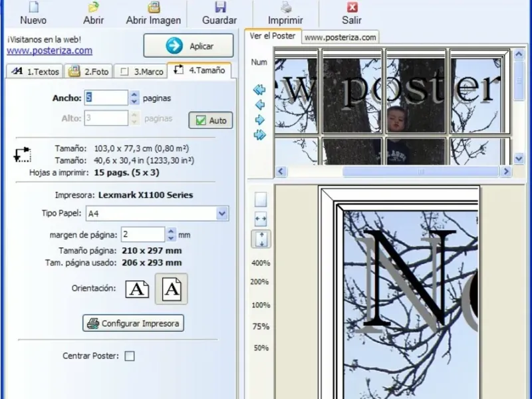The width and height of the screenshot is (532, 399).
Task: Click poster overview scroll right arrow
Action: coord(506,172)
